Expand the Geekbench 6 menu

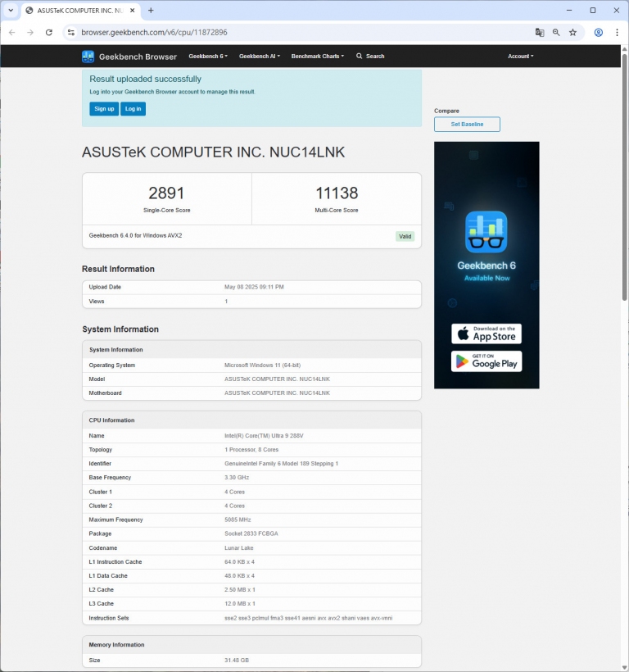pos(208,57)
